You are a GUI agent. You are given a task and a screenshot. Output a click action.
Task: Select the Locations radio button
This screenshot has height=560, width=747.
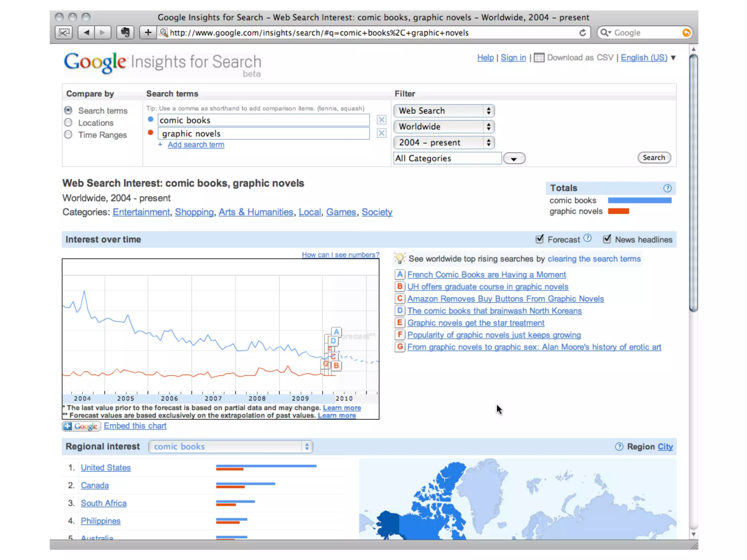(x=68, y=123)
